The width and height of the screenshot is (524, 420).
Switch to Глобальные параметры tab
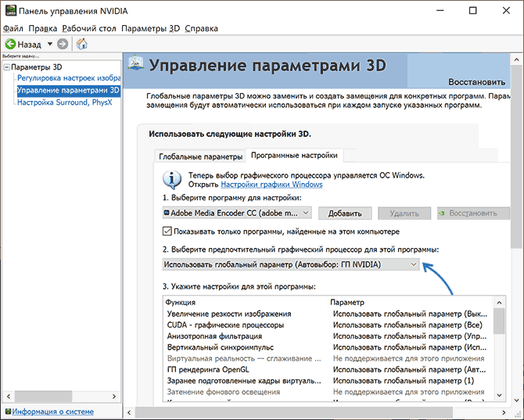pos(200,156)
